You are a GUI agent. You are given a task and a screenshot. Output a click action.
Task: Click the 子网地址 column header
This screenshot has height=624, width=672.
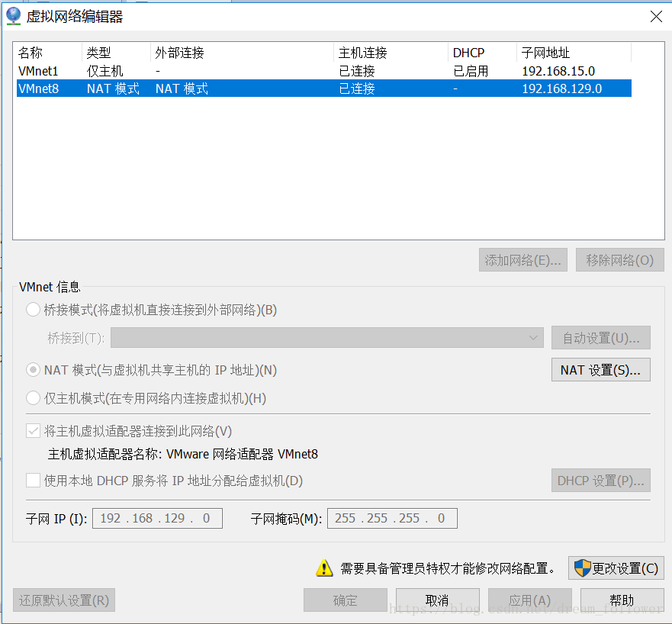545,53
